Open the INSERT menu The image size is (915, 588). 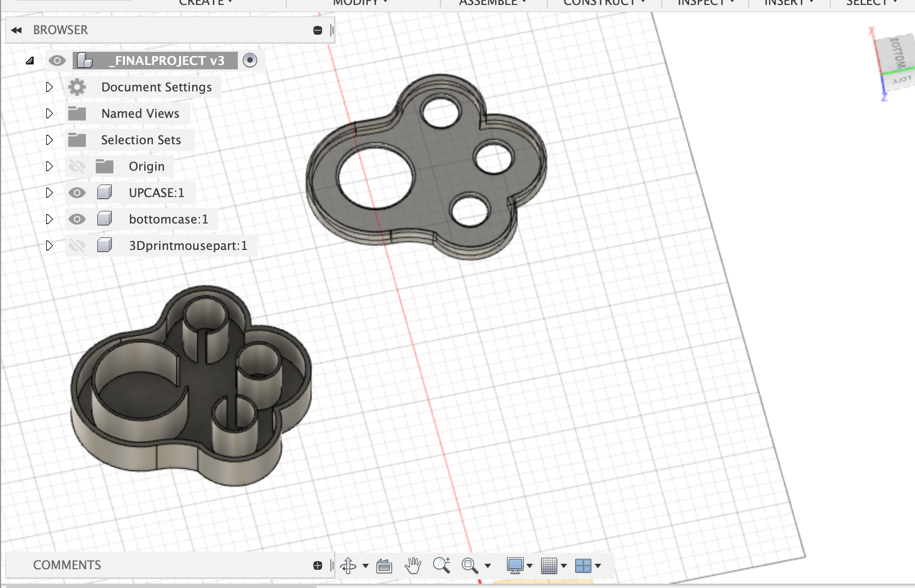[789, 3]
